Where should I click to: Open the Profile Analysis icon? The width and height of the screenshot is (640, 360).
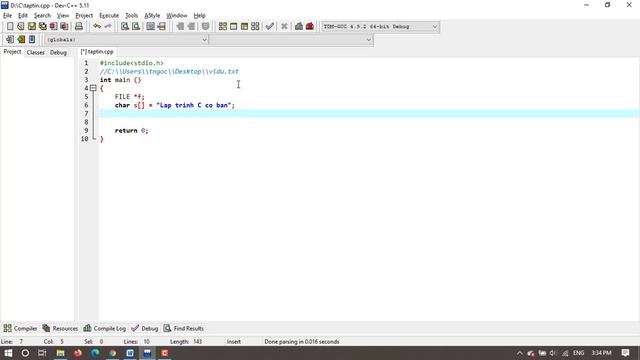299,27
